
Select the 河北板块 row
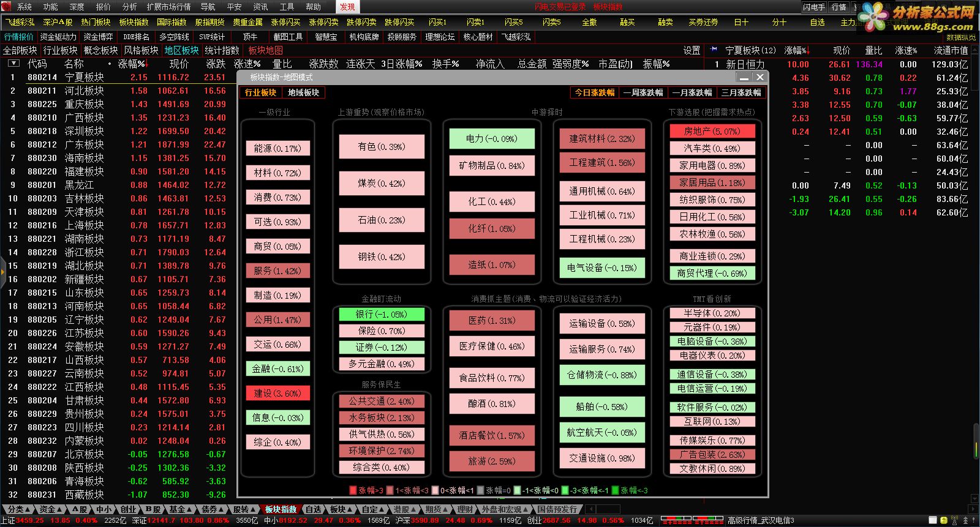click(x=119, y=91)
